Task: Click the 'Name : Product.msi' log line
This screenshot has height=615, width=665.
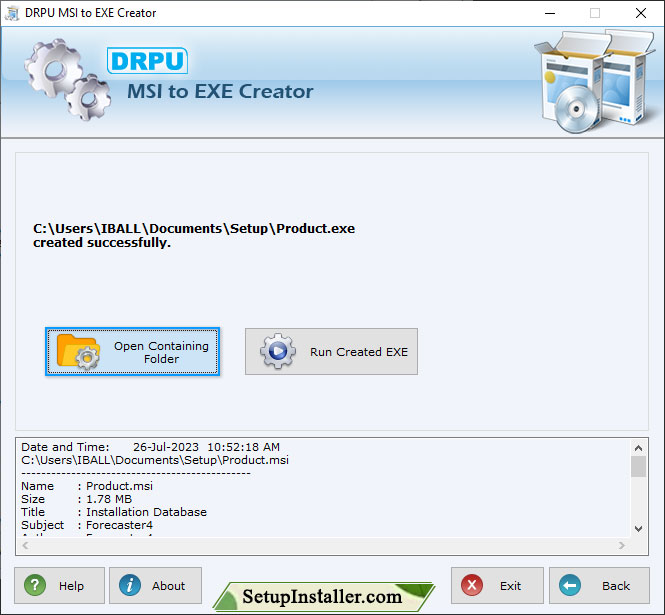Action: click(x=87, y=486)
